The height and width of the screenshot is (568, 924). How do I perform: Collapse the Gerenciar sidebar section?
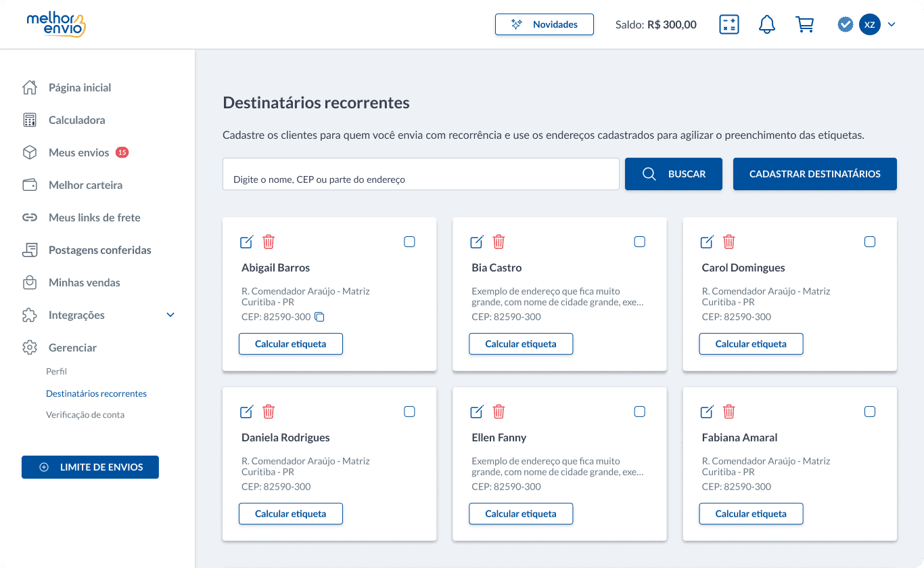[72, 347]
